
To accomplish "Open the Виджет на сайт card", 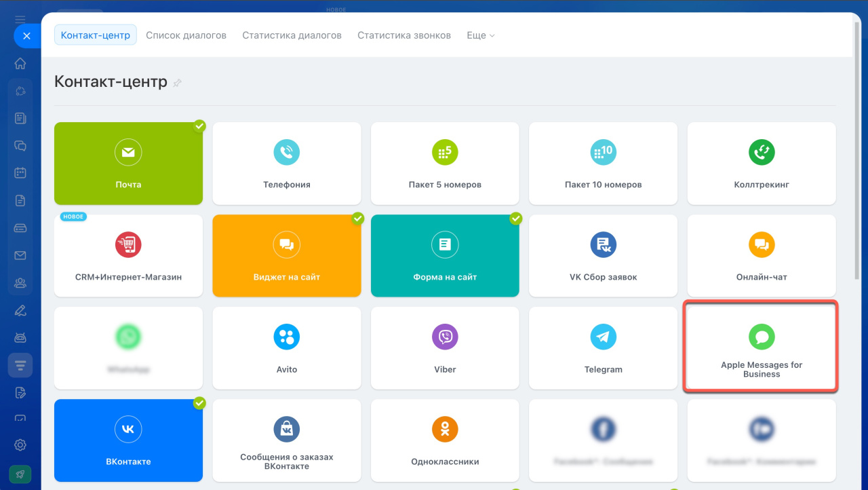I will (287, 256).
